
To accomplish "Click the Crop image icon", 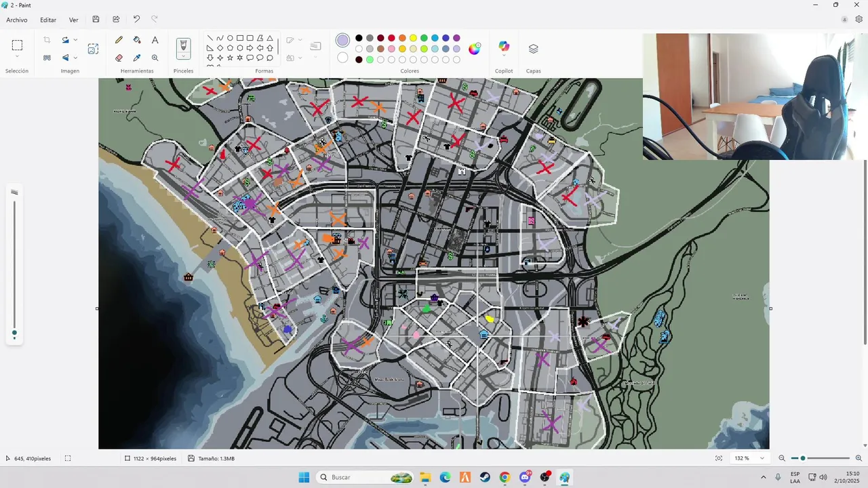I will point(47,40).
